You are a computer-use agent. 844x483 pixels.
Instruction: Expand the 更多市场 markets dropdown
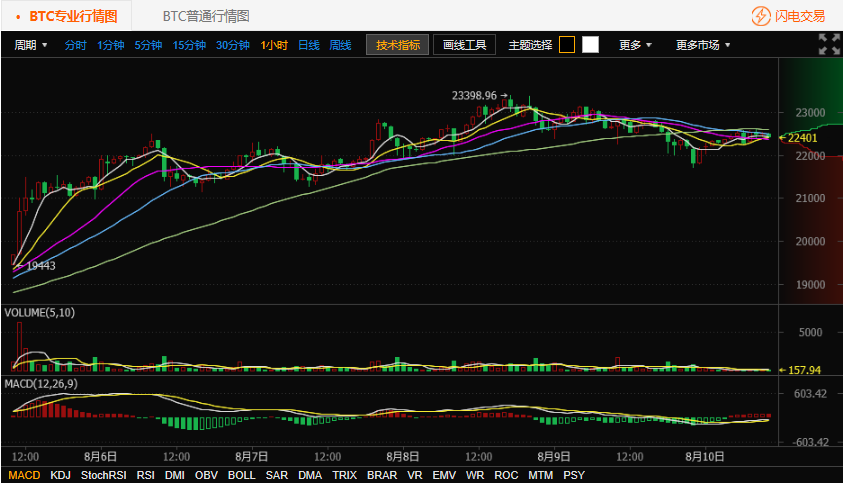702,45
